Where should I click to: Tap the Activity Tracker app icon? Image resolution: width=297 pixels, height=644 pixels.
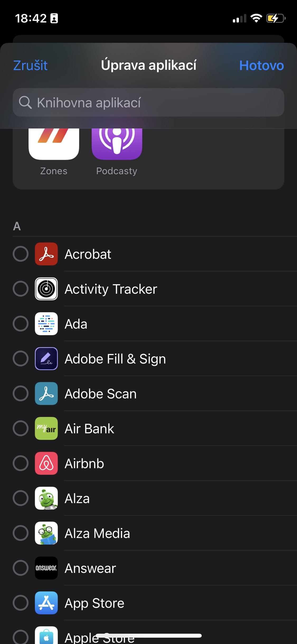pos(46,289)
